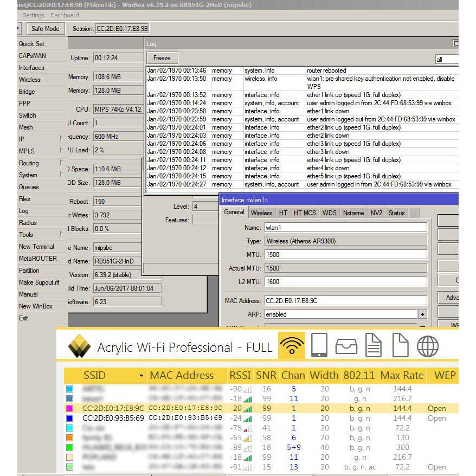The image size is (476, 476).
Task: Click the mobile device icon in Acrylic toolbar
Action: pyautogui.click(x=319, y=346)
